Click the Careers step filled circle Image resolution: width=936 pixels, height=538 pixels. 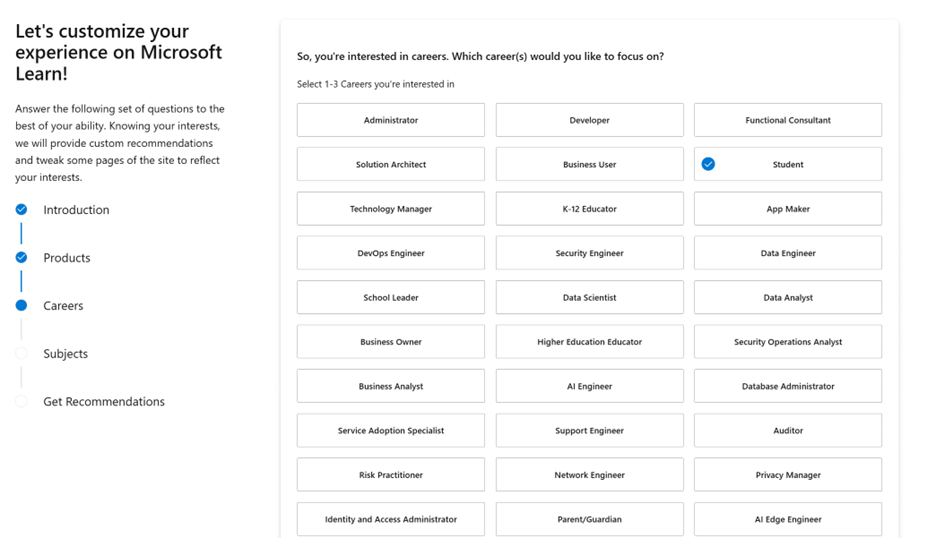point(21,305)
